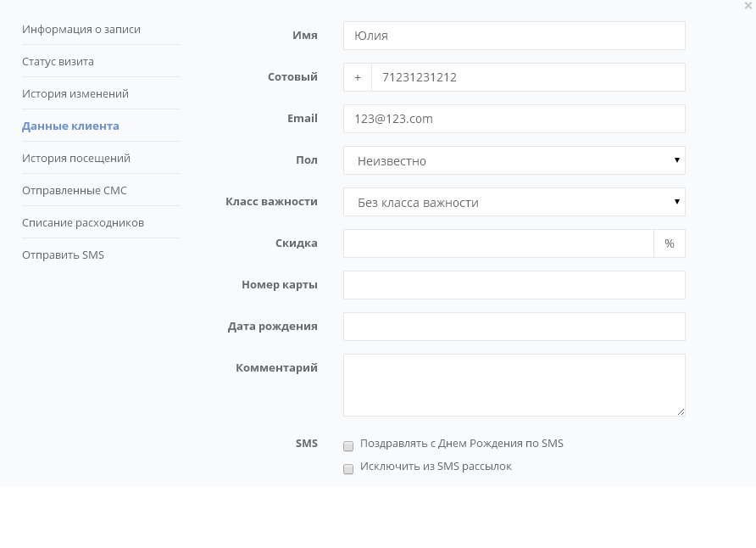Switch to the Статус визита section
756x548 pixels.
[58, 62]
